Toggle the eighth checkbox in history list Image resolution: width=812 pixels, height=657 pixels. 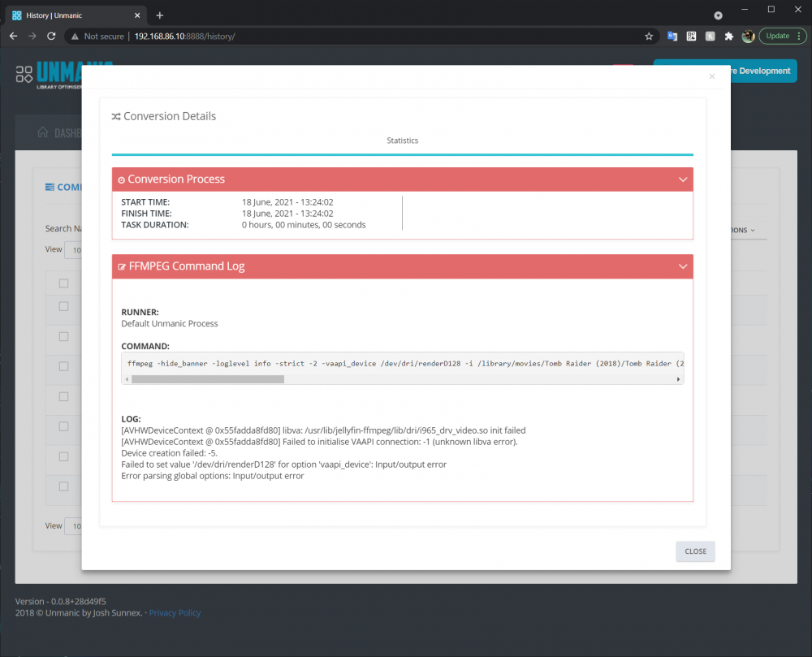[63, 486]
